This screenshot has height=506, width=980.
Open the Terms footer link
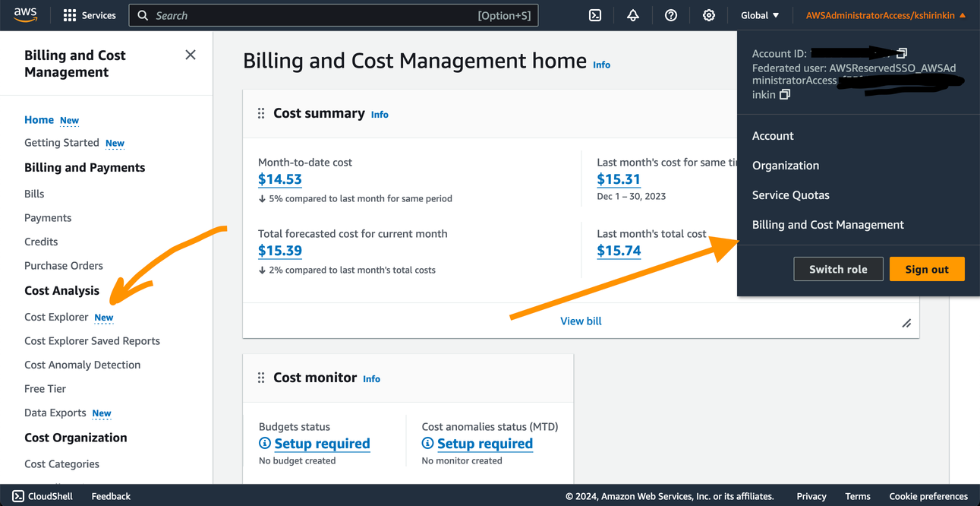click(x=858, y=496)
